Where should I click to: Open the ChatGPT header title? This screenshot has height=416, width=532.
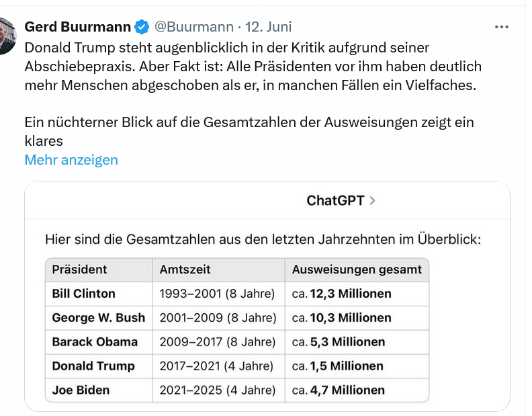(x=335, y=200)
